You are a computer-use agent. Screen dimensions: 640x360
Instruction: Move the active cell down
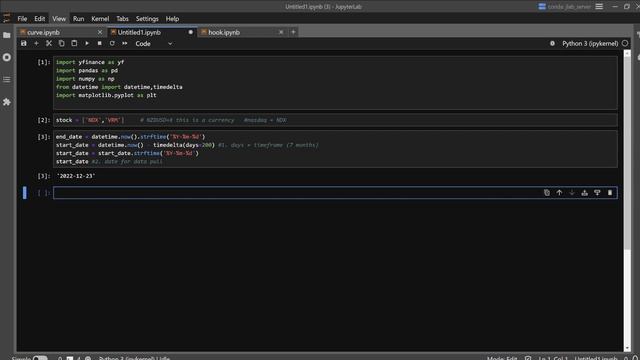[x=572, y=193]
